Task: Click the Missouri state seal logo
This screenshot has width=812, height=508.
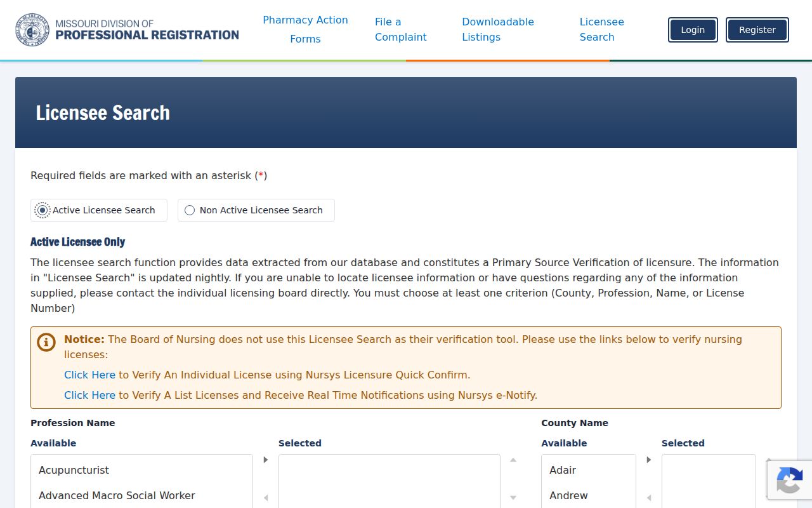Action: (x=32, y=30)
